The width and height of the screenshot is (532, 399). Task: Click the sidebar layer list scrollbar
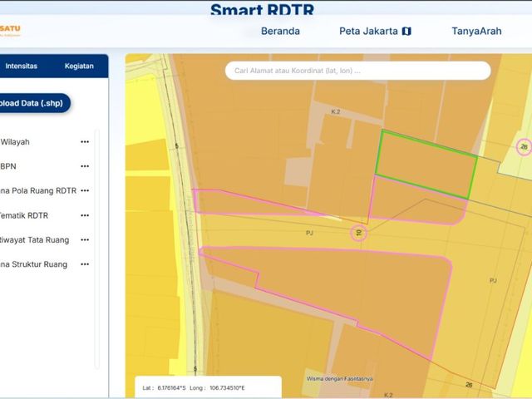point(96,249)
